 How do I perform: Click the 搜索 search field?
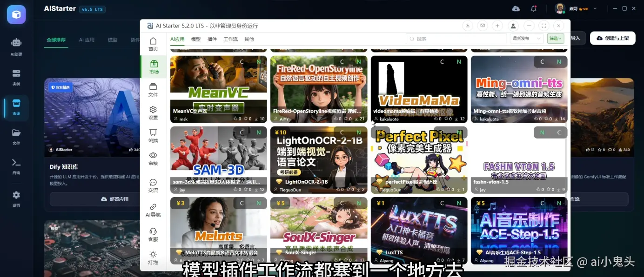(456, 39)
